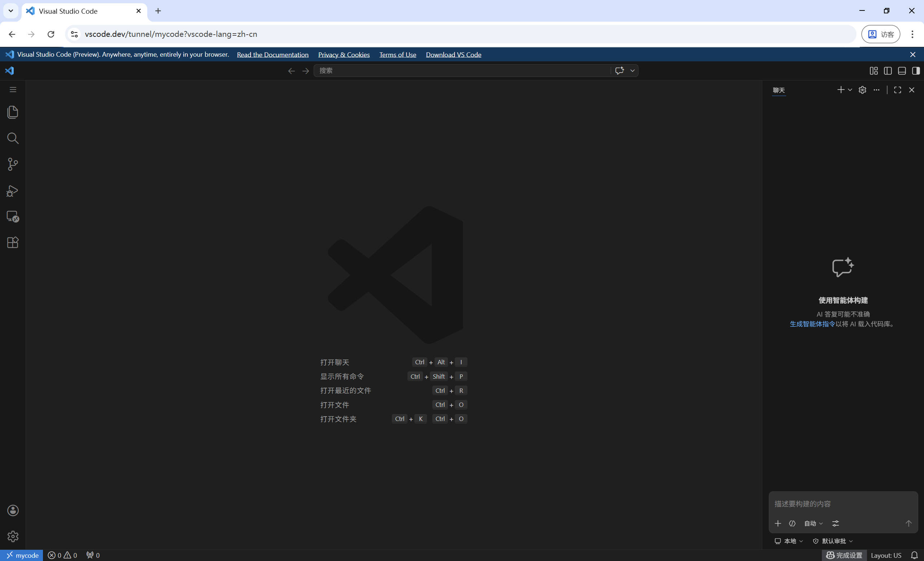The width and height of the screenshot is (924, 561).
Task: Click the slash icon beside the chat plus button
Action: (792, 523)
